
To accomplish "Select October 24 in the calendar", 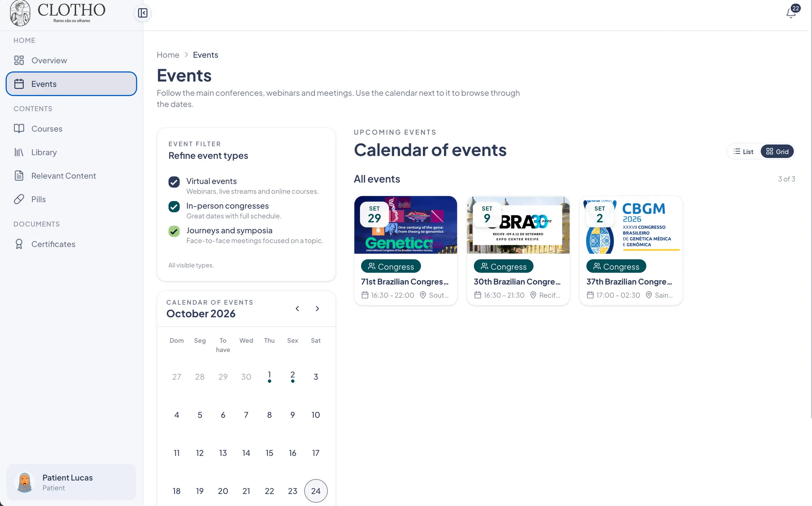I will coord(316,491).
